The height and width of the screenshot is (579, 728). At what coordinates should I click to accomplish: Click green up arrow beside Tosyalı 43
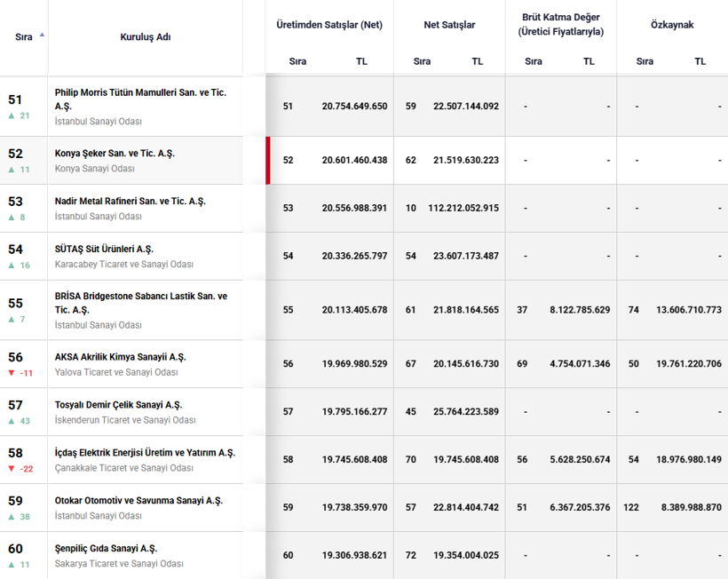point(12,421)
